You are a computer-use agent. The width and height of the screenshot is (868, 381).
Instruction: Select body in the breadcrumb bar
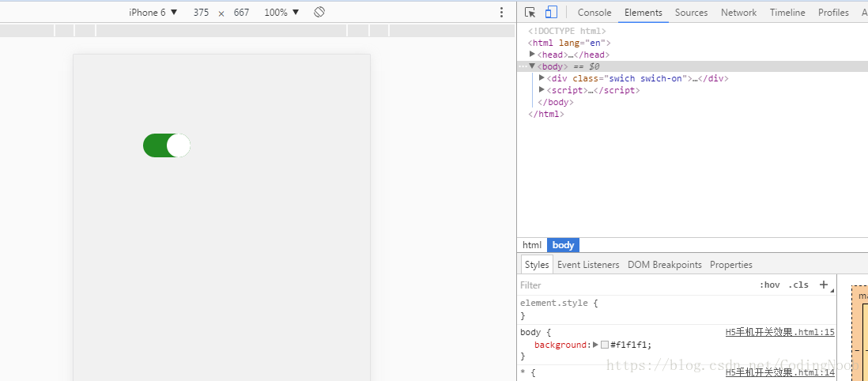[564, 245]
